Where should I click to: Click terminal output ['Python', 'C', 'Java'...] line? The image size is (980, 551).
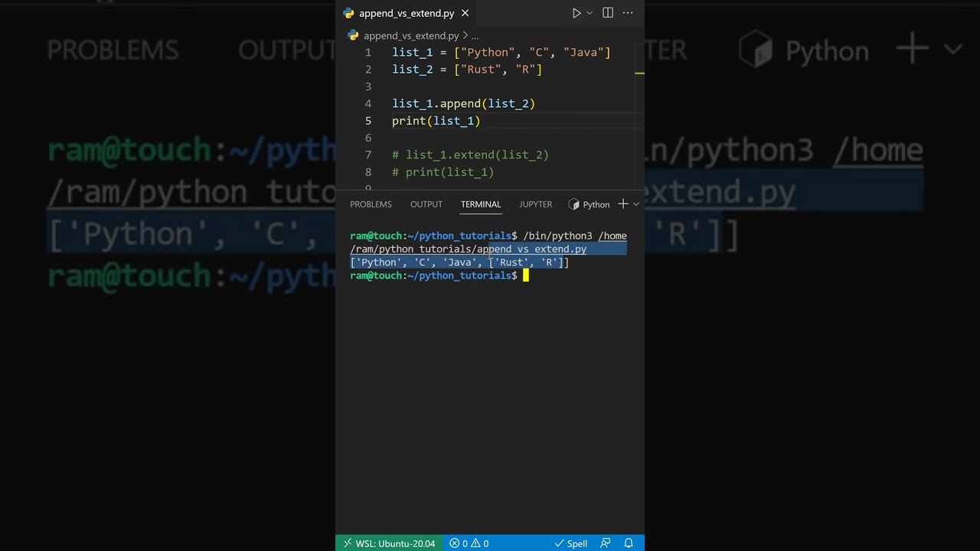coord(459,262)
